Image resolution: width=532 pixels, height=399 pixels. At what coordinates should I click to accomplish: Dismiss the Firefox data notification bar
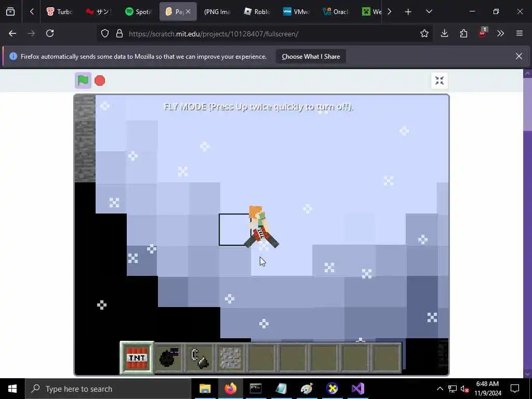click(519, 56)
